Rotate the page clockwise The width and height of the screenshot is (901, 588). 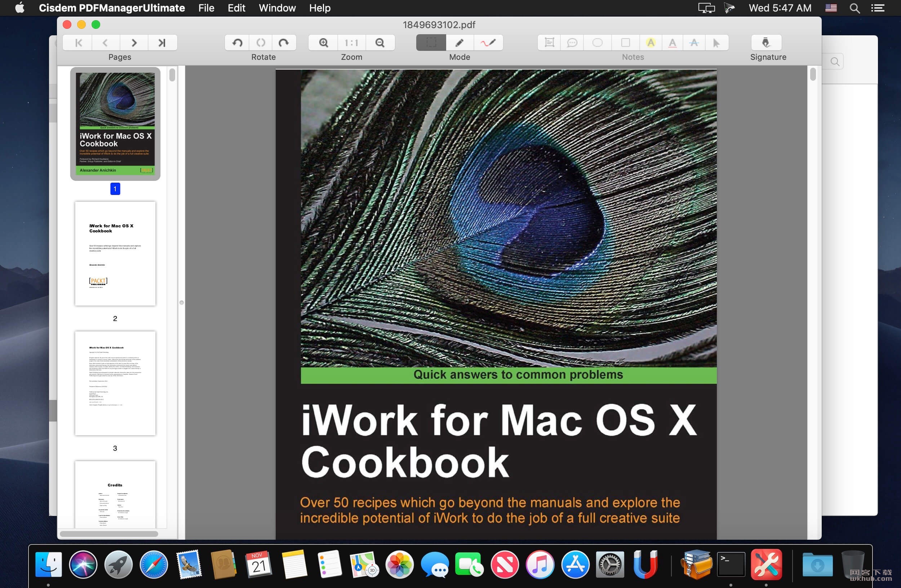click(x=284, y=43)
